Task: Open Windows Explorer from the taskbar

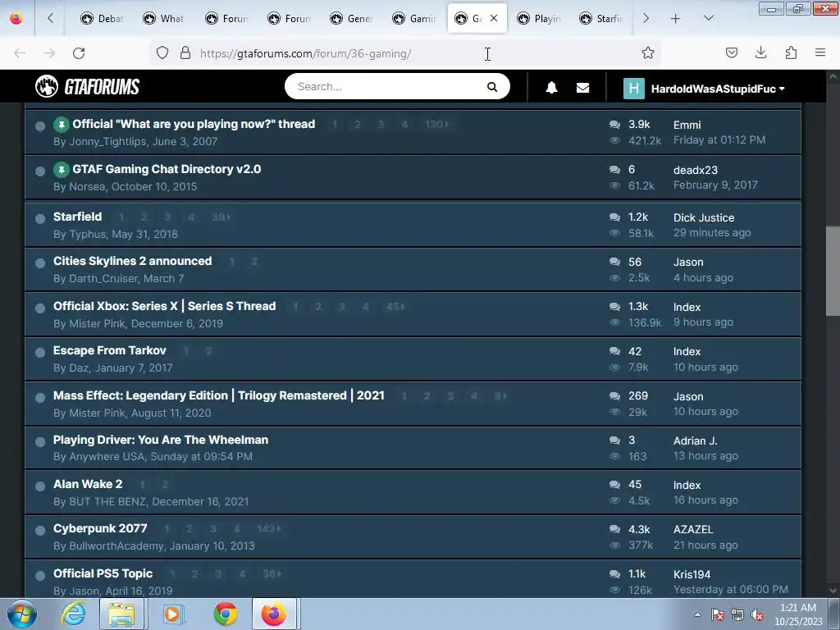Action: coord(121,614)
